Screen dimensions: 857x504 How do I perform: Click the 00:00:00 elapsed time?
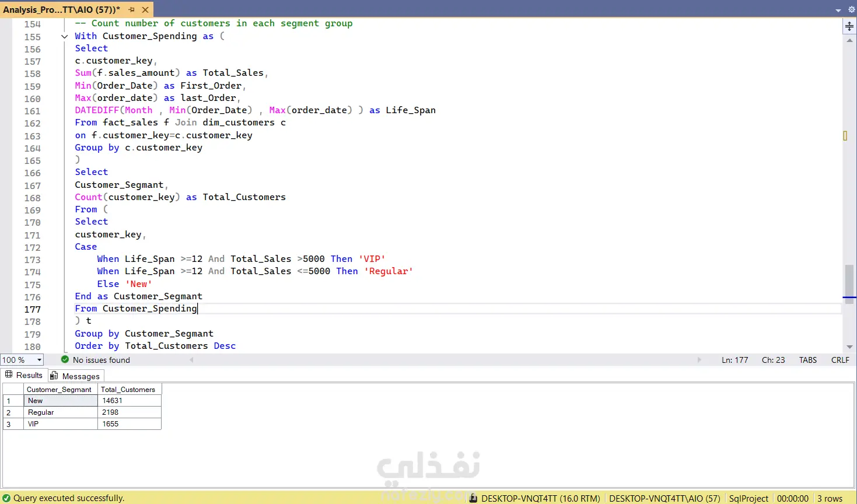click(x=792, y=499)
